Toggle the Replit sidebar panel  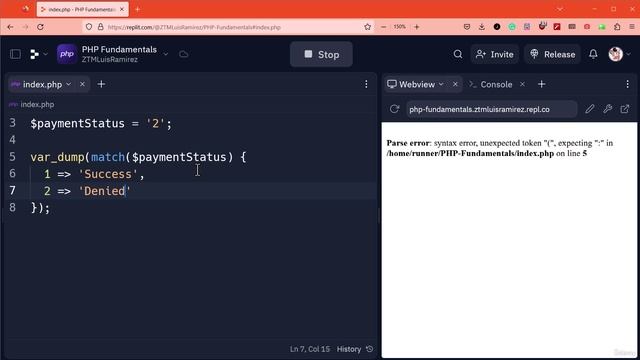(x=16, y=54)
